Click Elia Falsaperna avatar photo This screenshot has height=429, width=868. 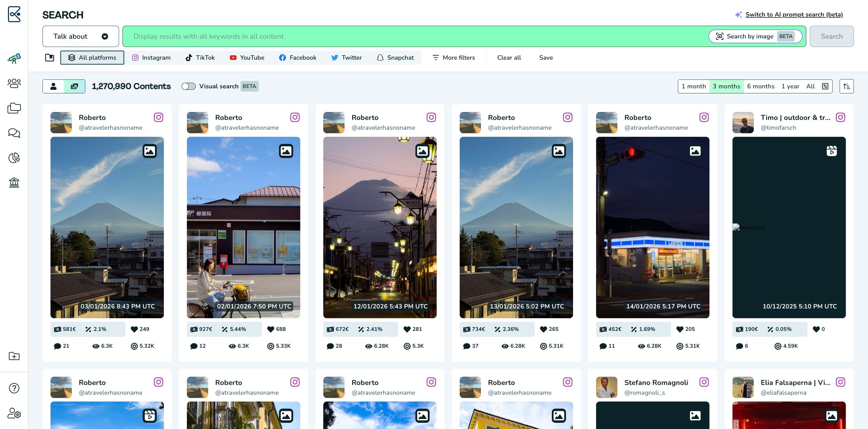[x=743, y=387]
